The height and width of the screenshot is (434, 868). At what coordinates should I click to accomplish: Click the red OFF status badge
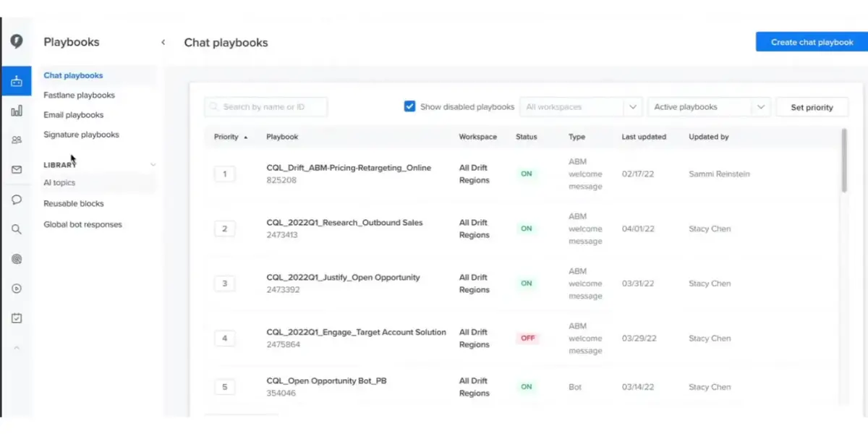click(x=528, y=339)
